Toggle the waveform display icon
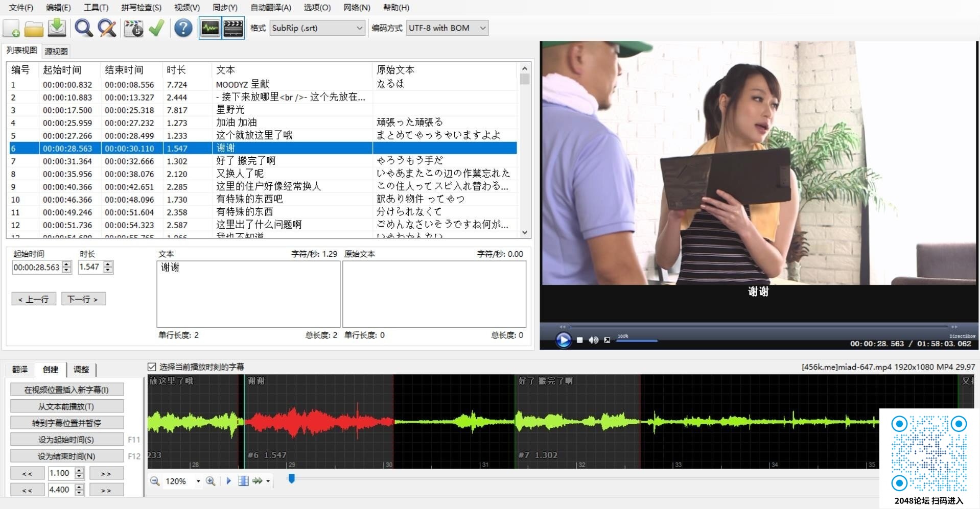The height and width of the screenshot is (509, 980). 210,28
